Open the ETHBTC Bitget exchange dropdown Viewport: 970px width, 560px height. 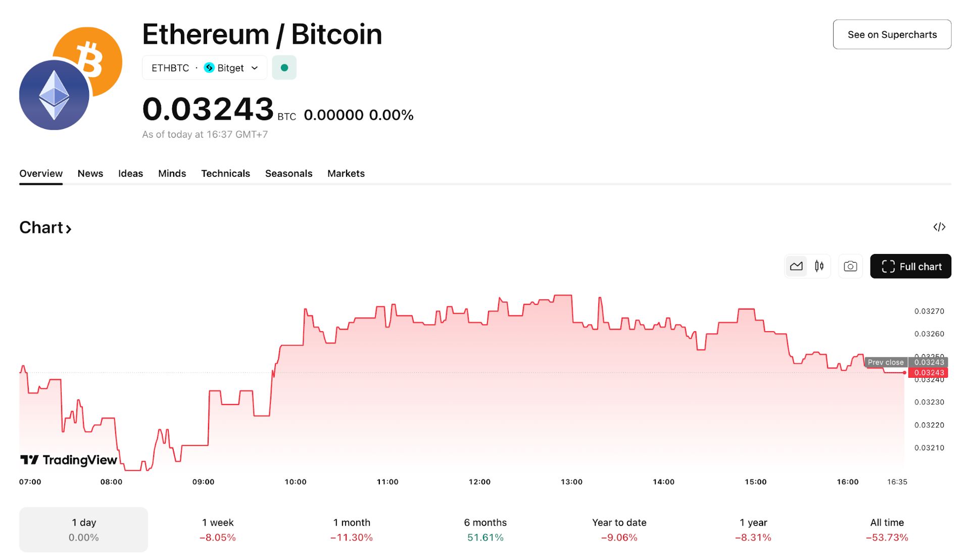(205, 68)
